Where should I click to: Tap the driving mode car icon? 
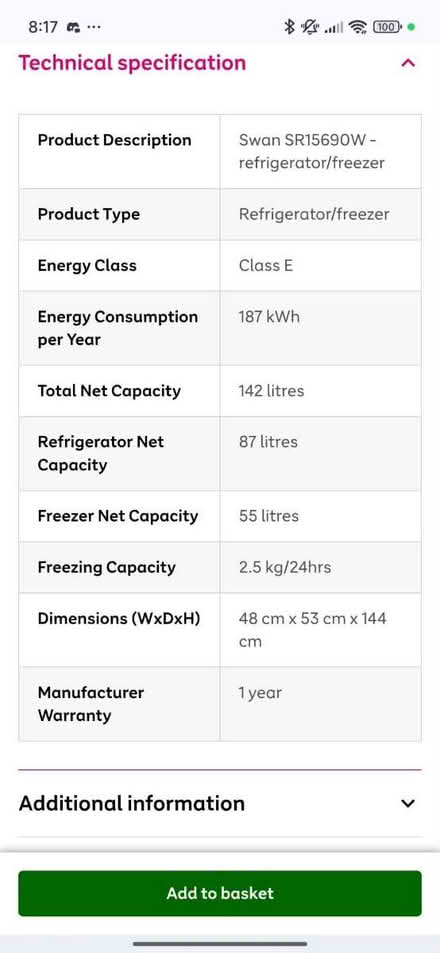tap(75, 27)
